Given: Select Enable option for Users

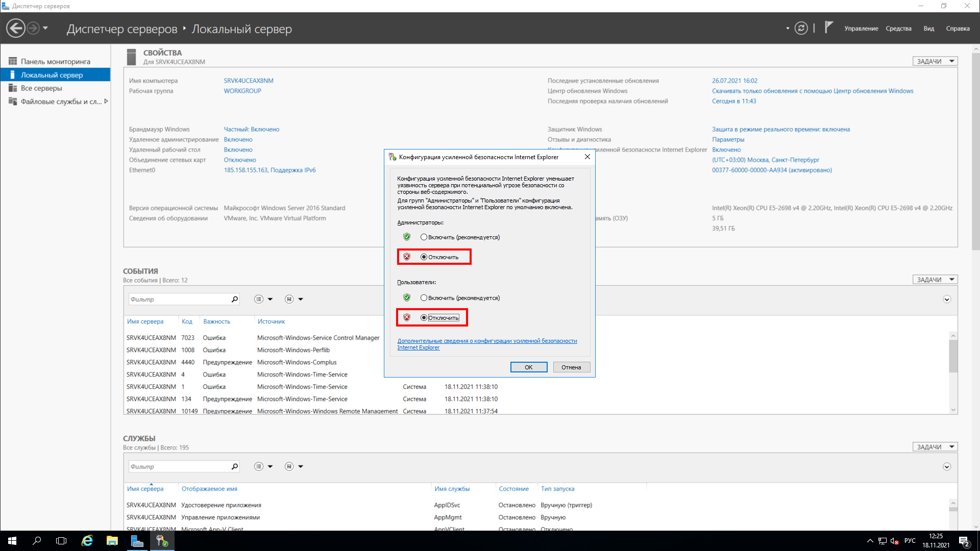Looking at the screenshot, I should pyautogui.click(x=424, y=298).
